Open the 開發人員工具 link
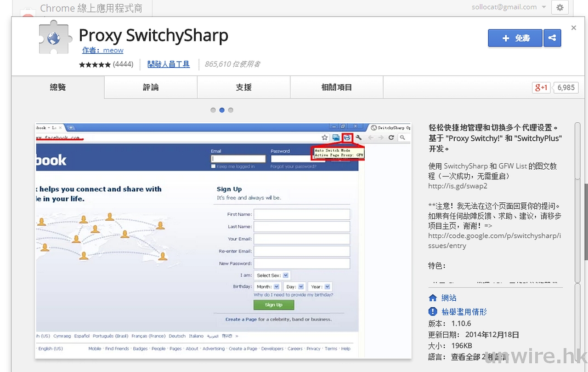The height and width of the screenshot is (372, 588). [168, 64]
